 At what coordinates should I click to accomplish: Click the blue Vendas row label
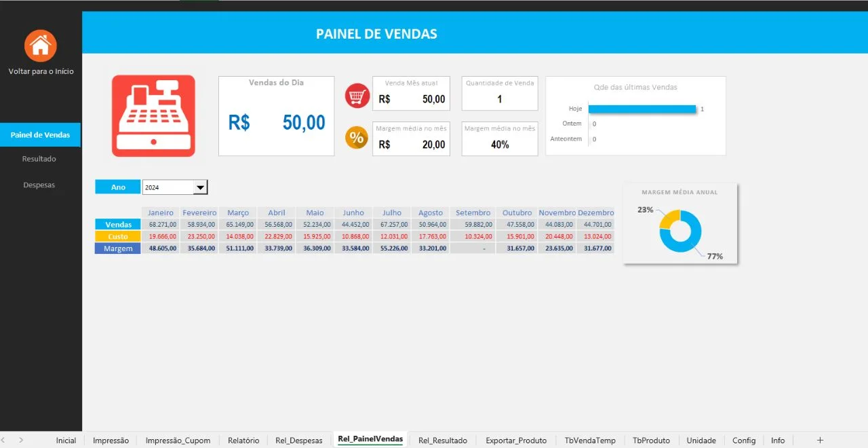pos(117,224)
